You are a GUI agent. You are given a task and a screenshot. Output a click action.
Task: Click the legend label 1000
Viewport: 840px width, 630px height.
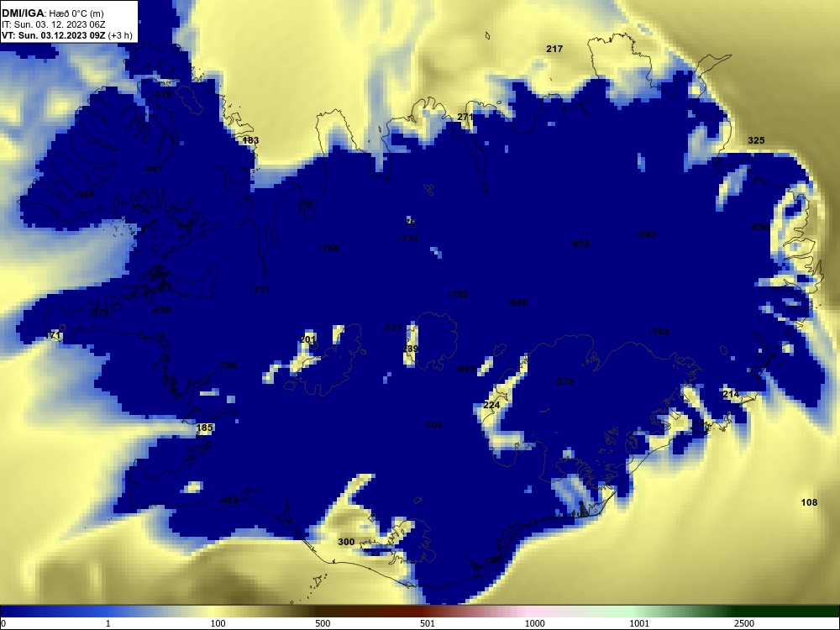pyautogui.click(x=534, y=623)
